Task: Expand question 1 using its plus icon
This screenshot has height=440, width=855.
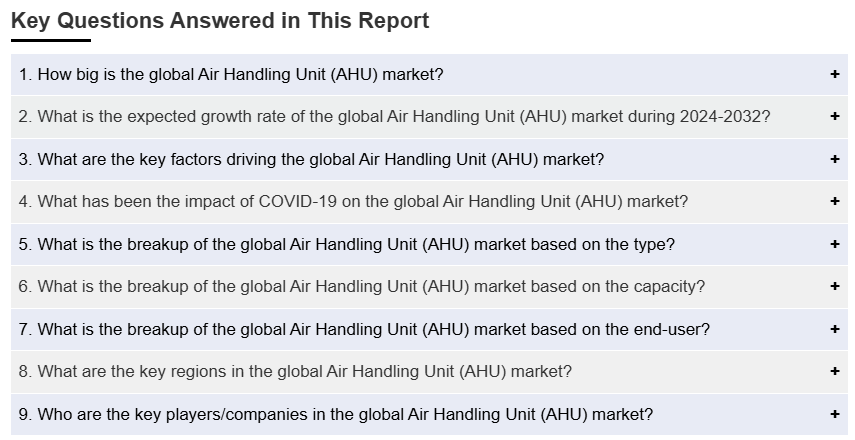Action: (834, 75)
